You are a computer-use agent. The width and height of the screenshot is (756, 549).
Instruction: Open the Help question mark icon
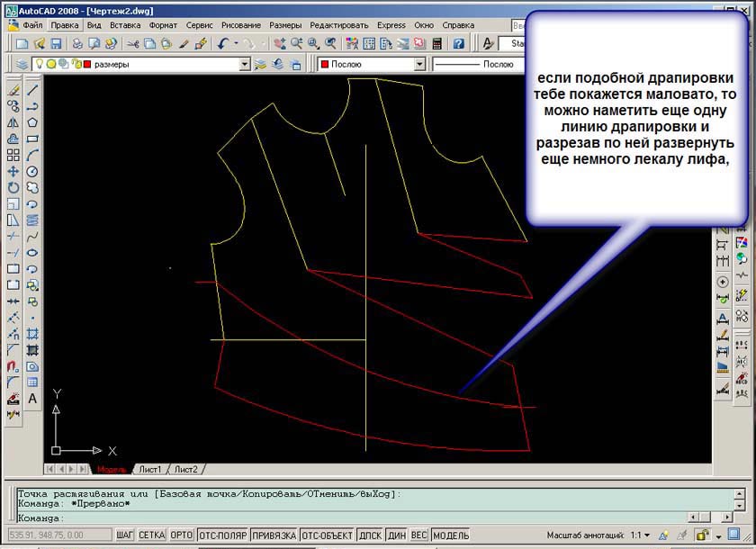459,43
